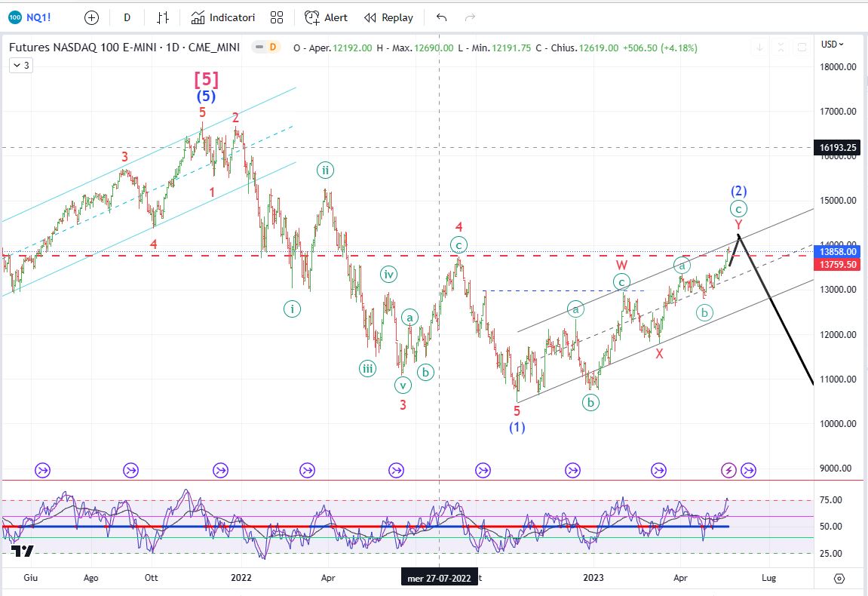The height and width of the screenshot is (596, 868).
Task: Click the 25.00 RSI scale value
Action: [830, 553]
